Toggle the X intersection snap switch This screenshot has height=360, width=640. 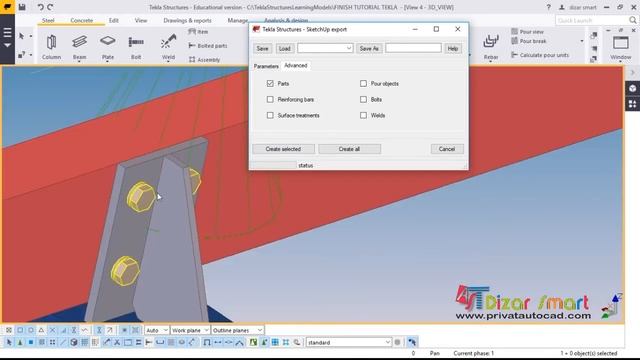tap(53, 330)
